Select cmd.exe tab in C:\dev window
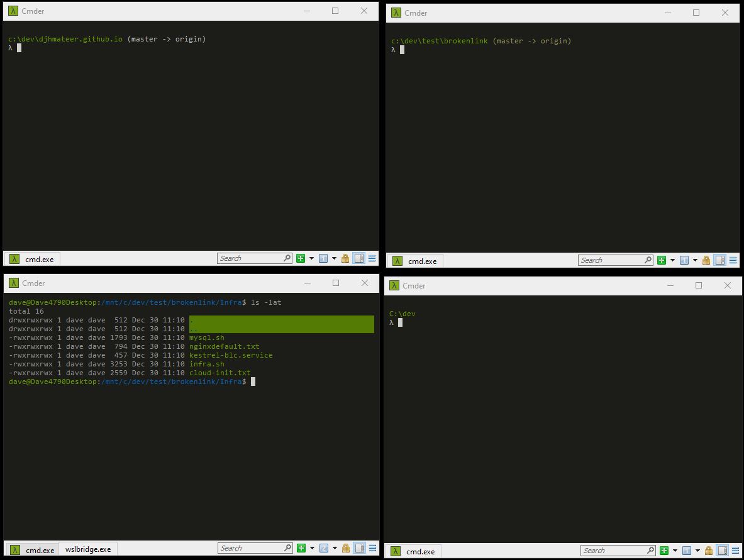This screenshot has width=744, height=560. pyautogui.click(x=413, y=551)
